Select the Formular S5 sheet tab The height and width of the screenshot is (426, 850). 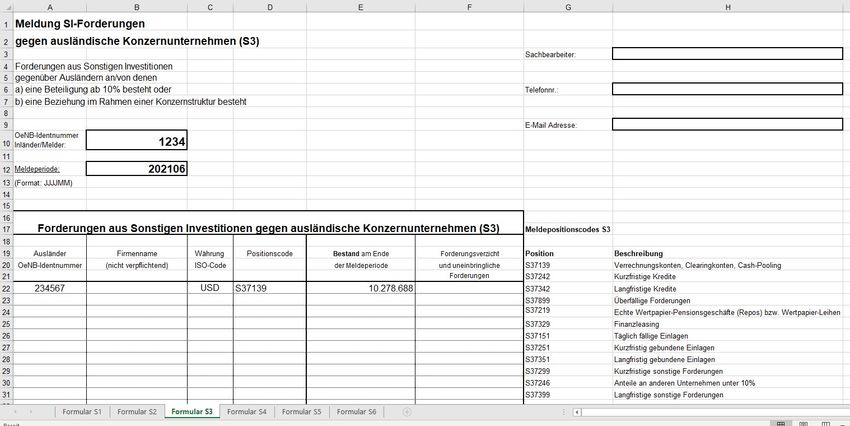click(301, 411)
